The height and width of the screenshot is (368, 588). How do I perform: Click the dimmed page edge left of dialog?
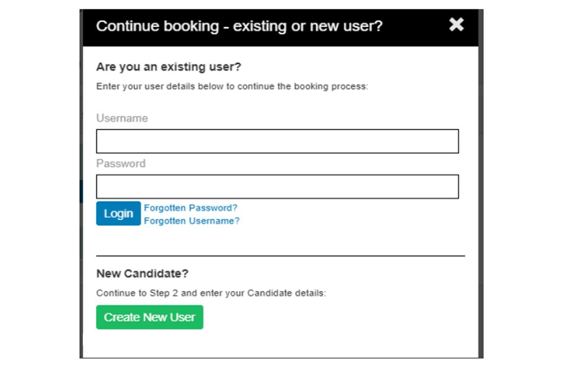click(x=81, y=196)
